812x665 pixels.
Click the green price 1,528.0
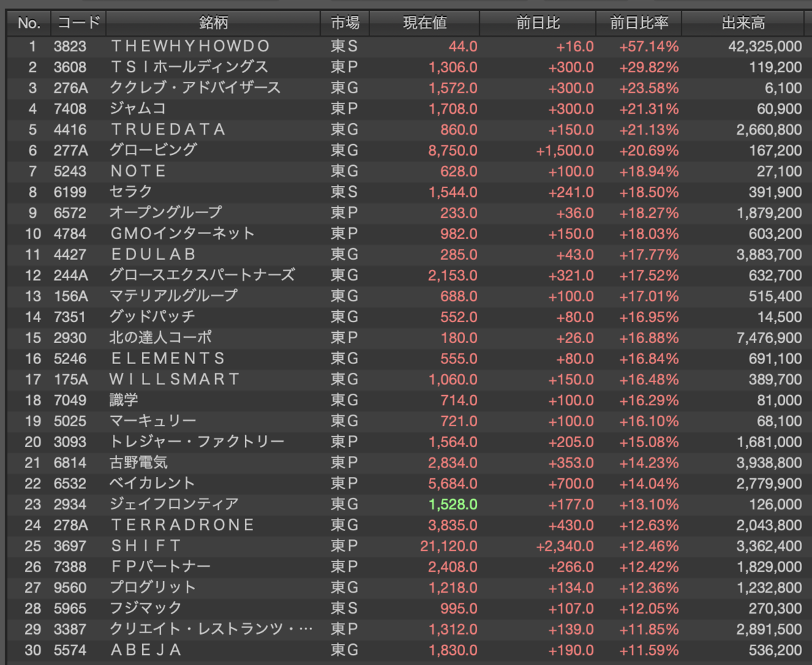pyautogui.click(x=453, y=504)
